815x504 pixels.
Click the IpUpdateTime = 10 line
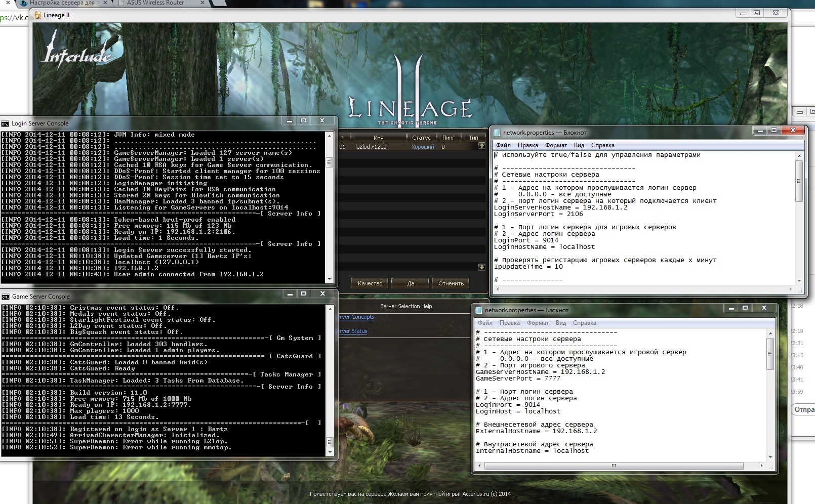(x=528, y=267)
